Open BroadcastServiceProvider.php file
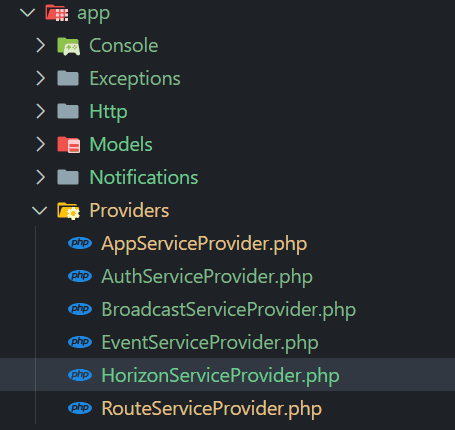This screenshot has width=455, height=430. (229, 310)
